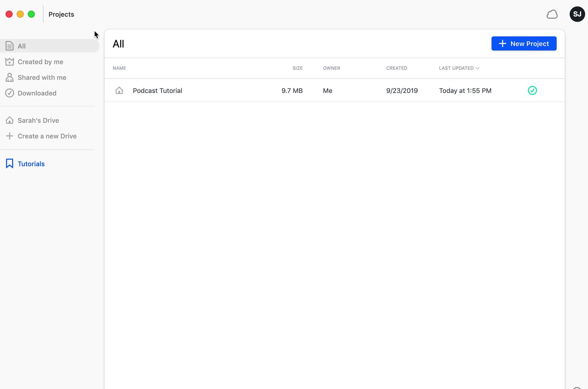Click the Projects title menu item
The height and width of the screenshot is (389, 588).
click(x=61, y=14)
